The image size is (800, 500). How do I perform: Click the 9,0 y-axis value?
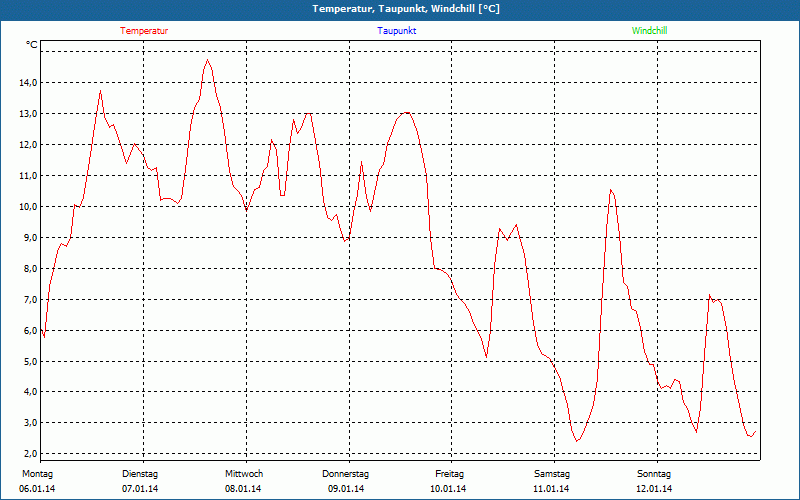click(x=31, y=238)
